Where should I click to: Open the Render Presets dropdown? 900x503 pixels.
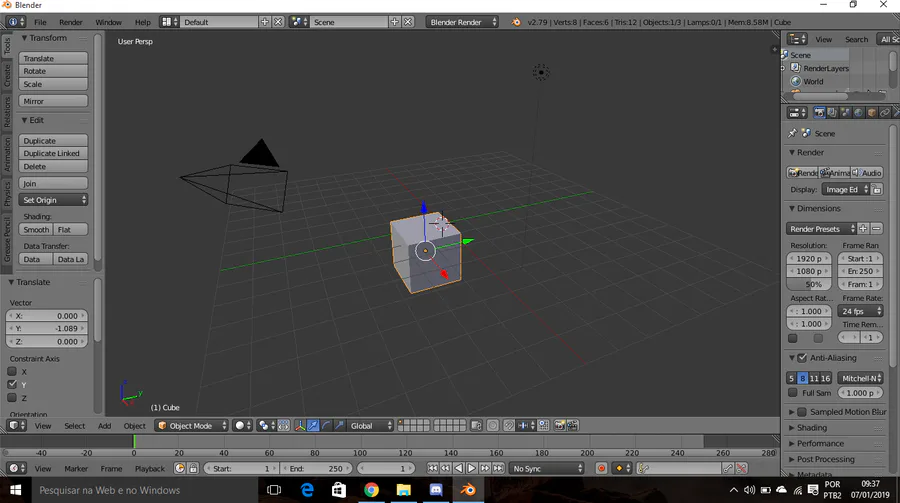(821, 229)
